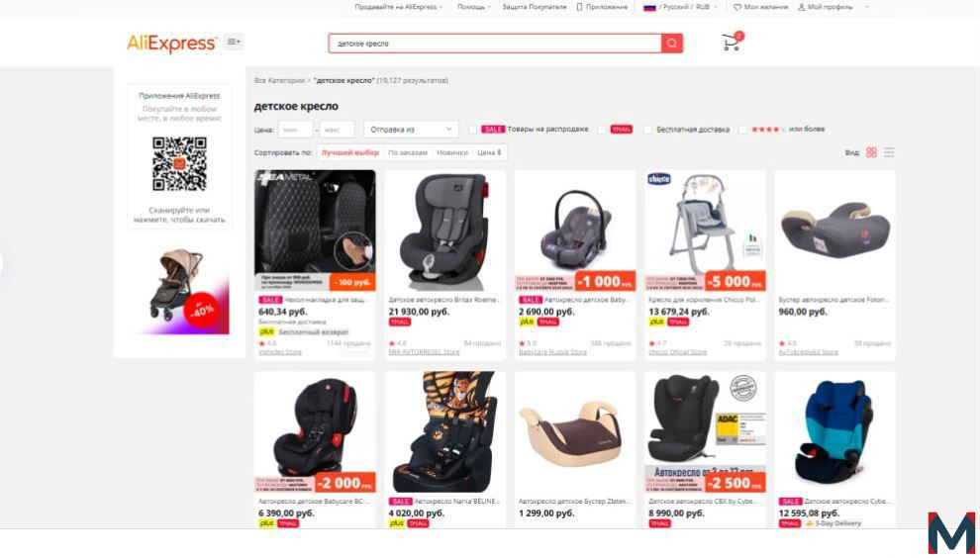The height and width of the screenshot is (558, 980).
Task: Click the AliExpress logo
Action: pyautogui.click(x=172, y=44)
